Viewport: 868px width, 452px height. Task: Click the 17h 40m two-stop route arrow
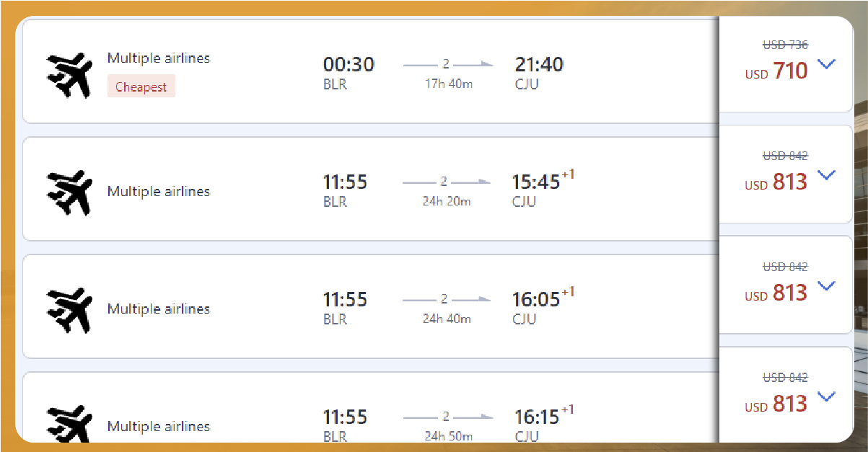(x=447, y=65)
